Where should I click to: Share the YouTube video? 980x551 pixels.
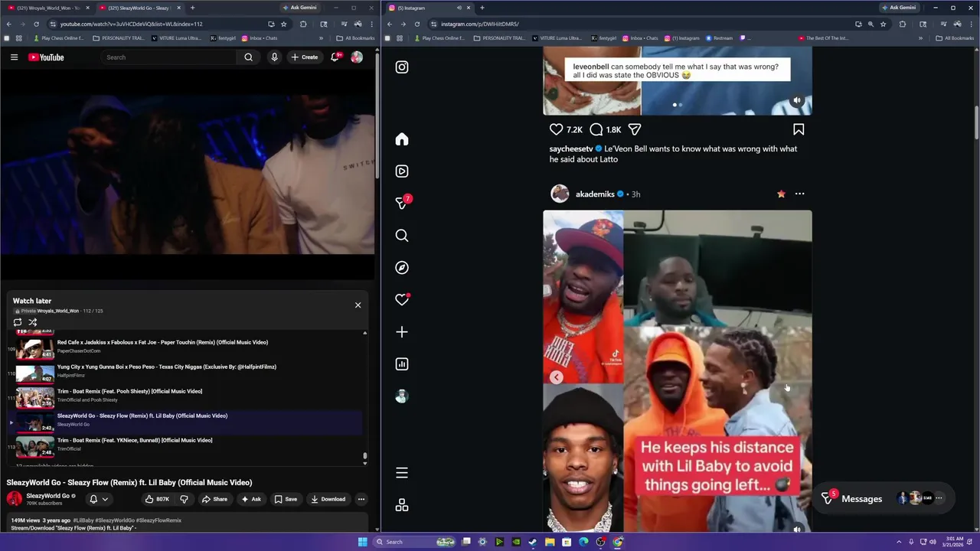click(x=214, y=499)
